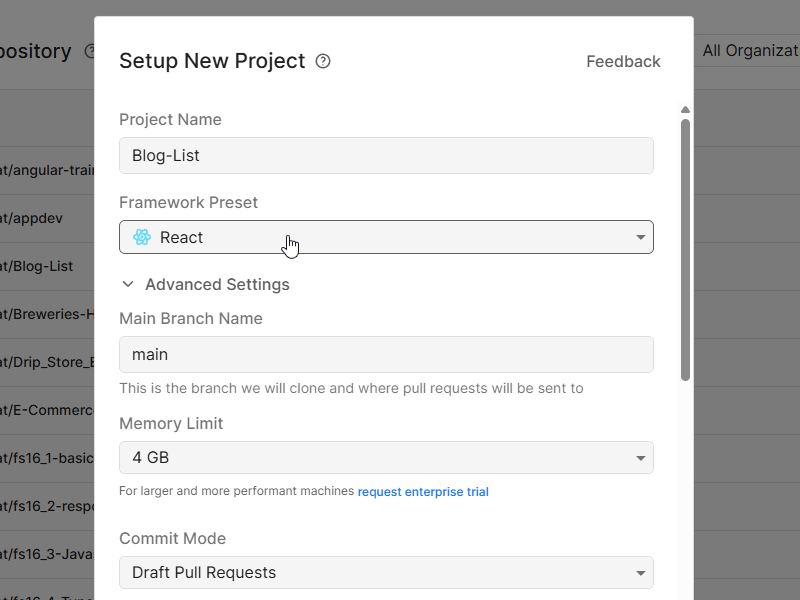Click the dialog scrollbar up arrow
The width and height of the screenshot is (800, 600).
tap(685, 110)
